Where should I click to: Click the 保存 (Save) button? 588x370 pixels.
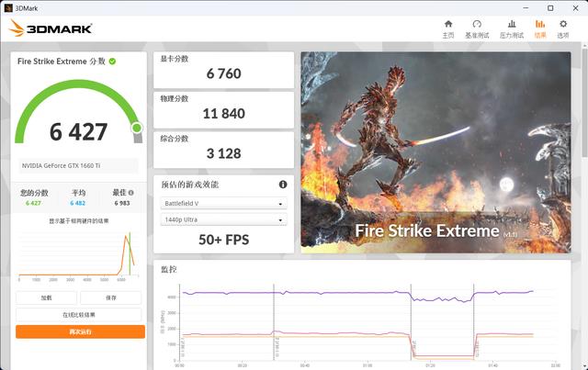pyautogui.click(x=111, y=297)
